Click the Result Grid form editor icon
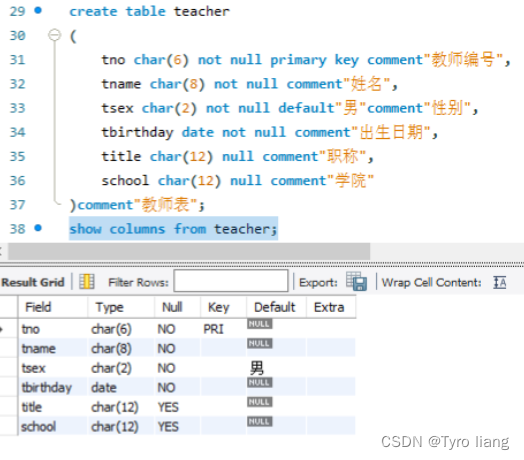Viewport: 524px width, 460px height. [87, 281]
